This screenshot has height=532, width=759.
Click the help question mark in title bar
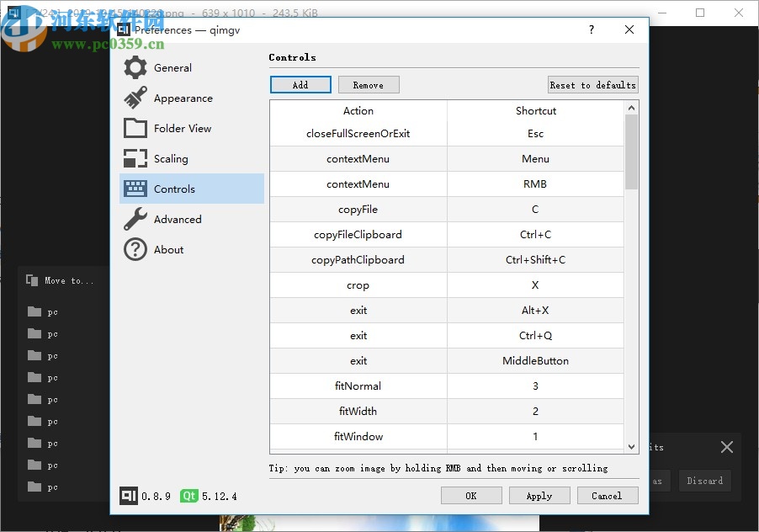(x=591, y=29)
